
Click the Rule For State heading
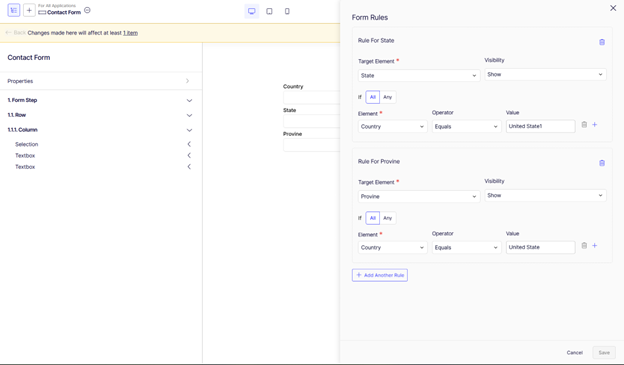tap(376, 40)
